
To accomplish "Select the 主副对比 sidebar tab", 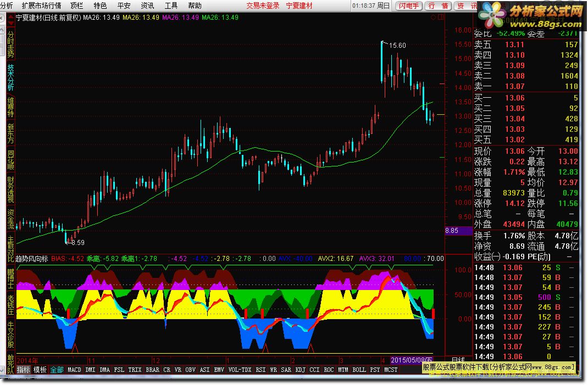I will [x=10, y=249].
